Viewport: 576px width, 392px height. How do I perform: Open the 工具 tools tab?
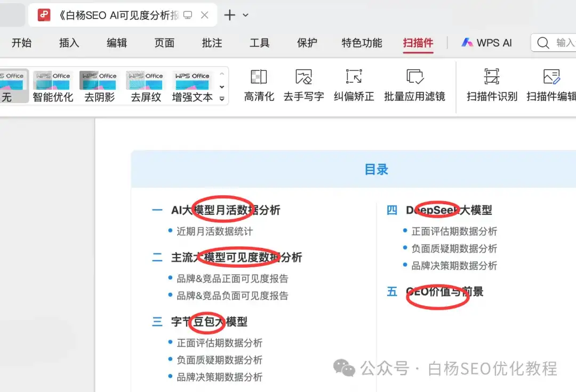(x=259, y=43)
